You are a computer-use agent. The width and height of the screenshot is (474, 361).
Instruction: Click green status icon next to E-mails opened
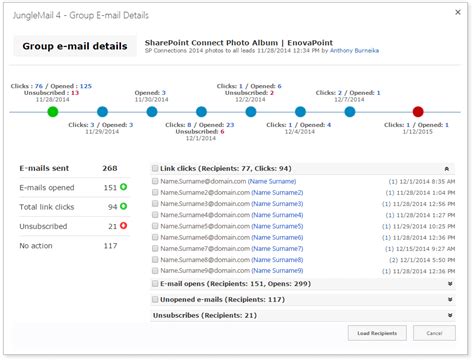tap(123, 187)
